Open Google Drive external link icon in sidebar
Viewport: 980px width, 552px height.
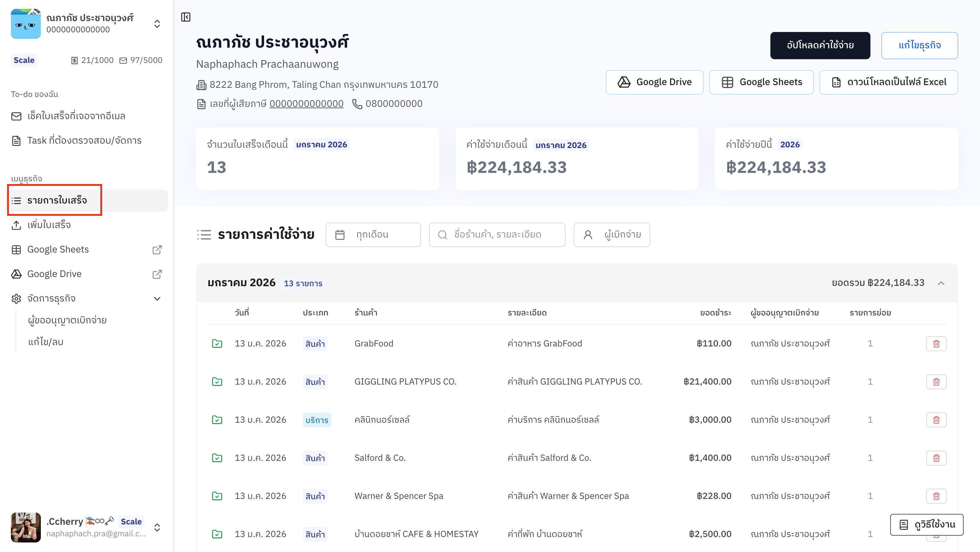pyautogui.click(x=157, y=274)
